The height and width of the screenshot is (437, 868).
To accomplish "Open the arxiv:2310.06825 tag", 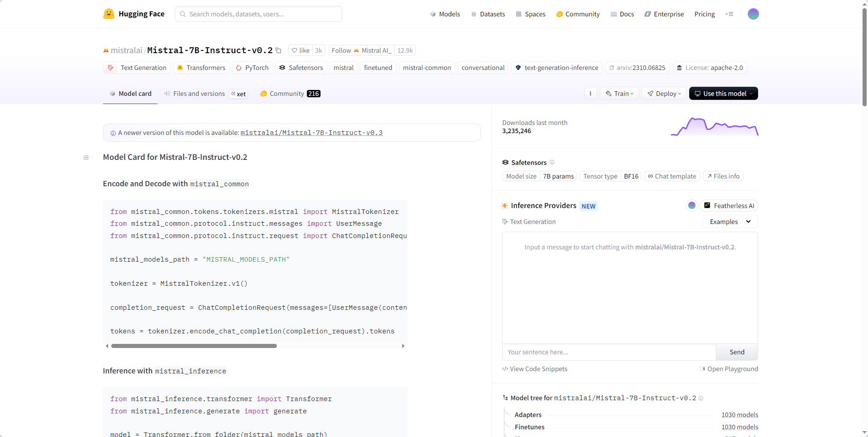I will (637, 68).
